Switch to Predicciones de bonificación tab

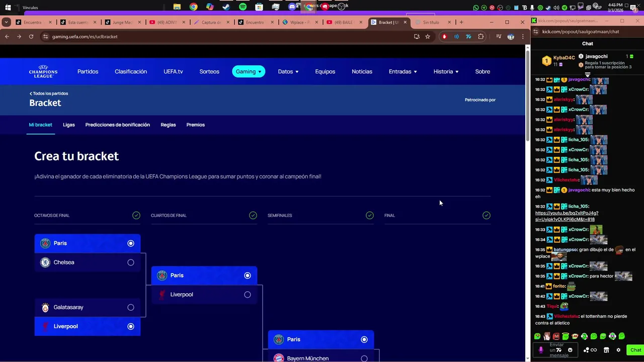[x=118, y=125]
